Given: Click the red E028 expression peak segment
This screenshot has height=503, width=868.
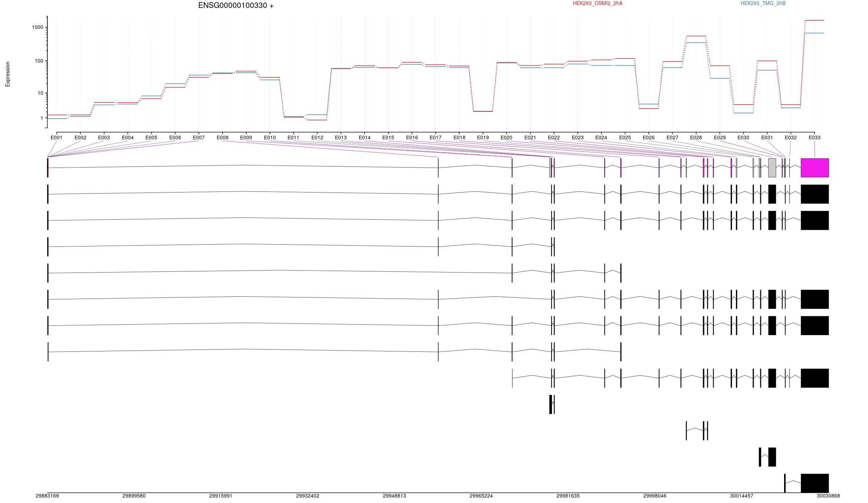Looking at the screenshot, I should click(x=696, y=36).
